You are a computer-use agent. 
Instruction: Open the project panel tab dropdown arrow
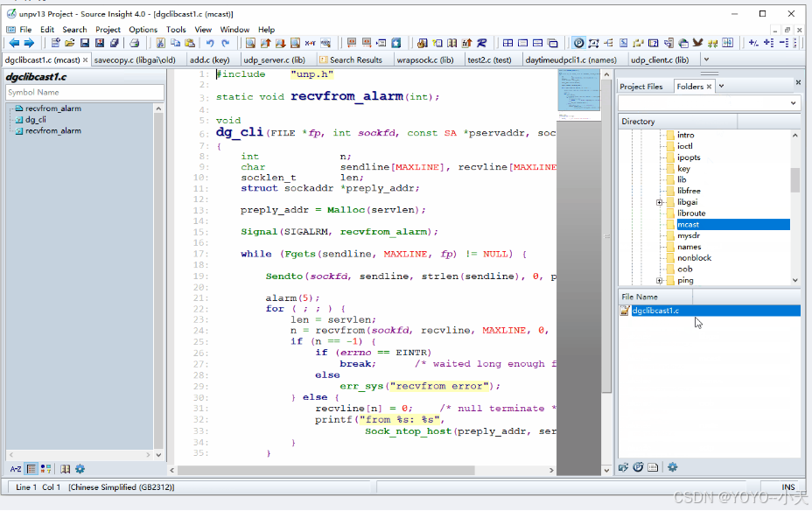pyautogui.click(x=721, y=86)
